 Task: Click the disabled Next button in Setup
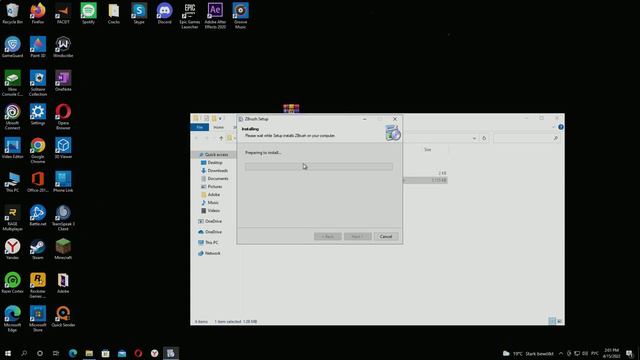357,236
